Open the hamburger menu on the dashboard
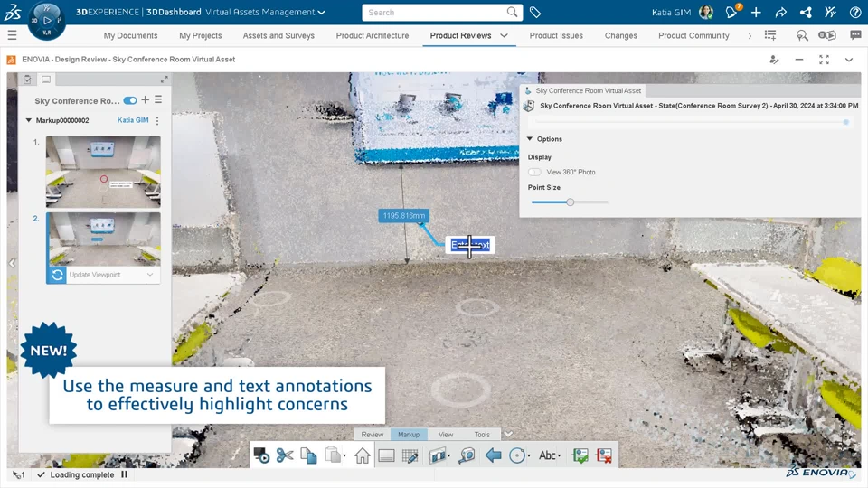Screen dimensions: 868x488 coord(12,35)
